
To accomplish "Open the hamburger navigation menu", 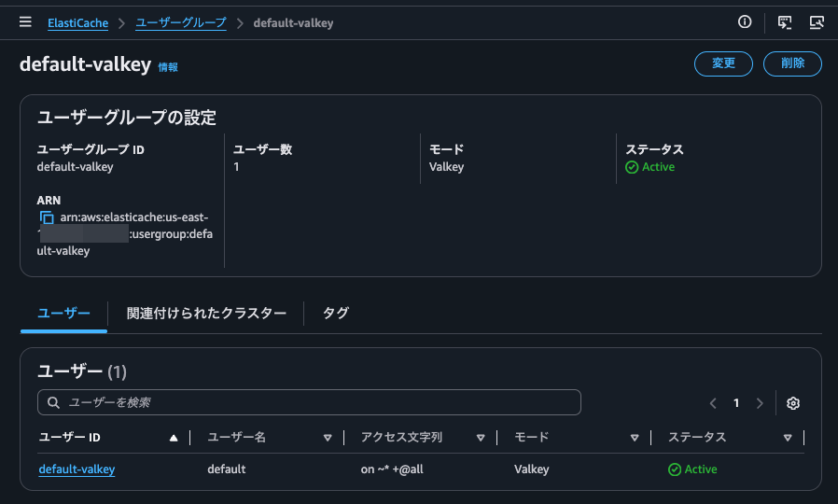I will click(x=25, y=21).
